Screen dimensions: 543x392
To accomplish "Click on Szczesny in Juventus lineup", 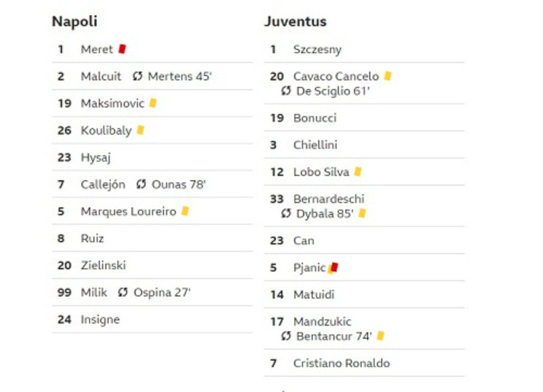I will 317,49.
